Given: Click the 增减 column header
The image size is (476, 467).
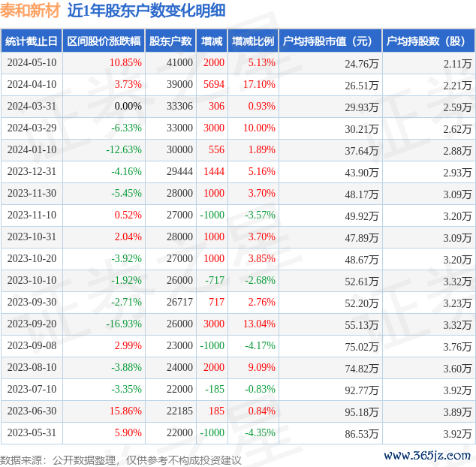Looking at the screenshot, I should (212, 42).
